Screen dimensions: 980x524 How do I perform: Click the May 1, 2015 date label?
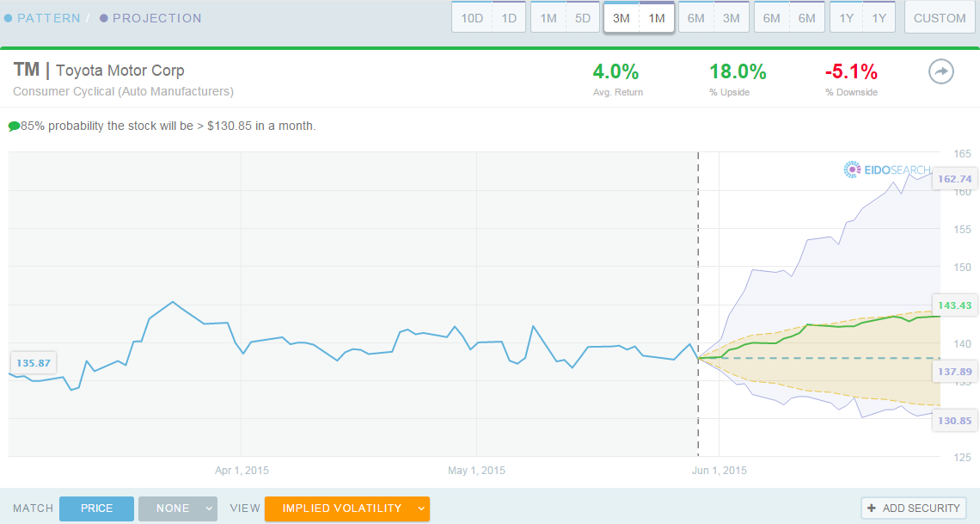coord(476,471)
